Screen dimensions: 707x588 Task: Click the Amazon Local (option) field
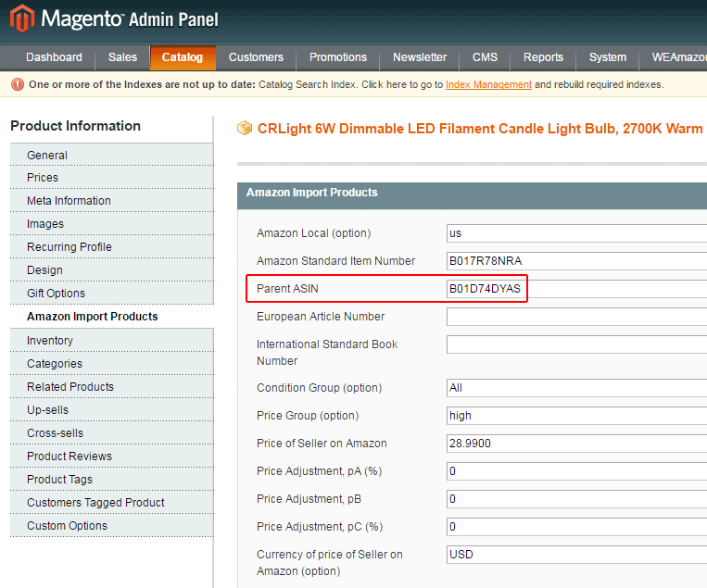click(576, 233)
